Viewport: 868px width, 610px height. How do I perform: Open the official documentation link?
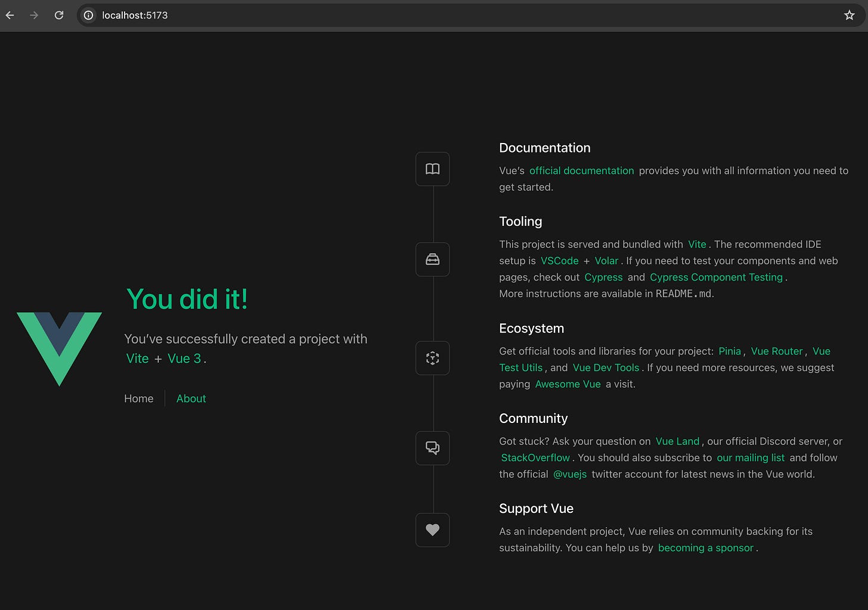582,170
